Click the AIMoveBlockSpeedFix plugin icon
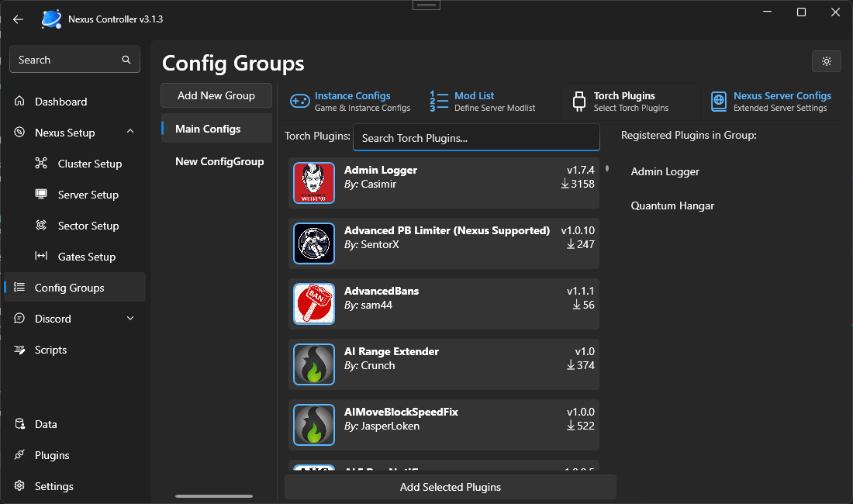 pyautogui.click(x=314, y=425)
